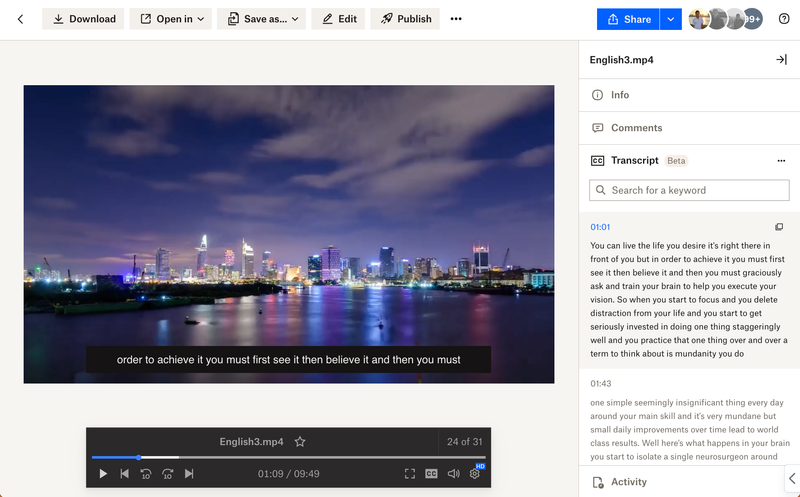The width and height of the screenshot is (800, 497).
Task: Click the 01:43 transcript paragraph text
Action: pos(689,430)
